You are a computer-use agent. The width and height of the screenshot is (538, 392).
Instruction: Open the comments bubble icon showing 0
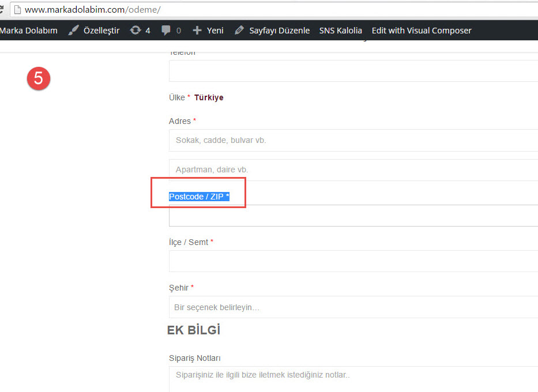166,31
